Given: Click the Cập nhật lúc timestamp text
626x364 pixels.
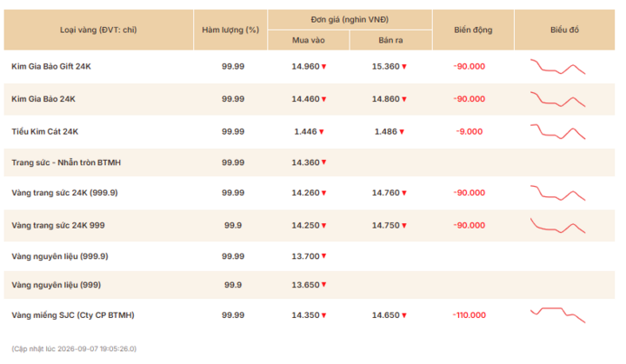Looking at the screenshot, I should click(x=74, y=349).
